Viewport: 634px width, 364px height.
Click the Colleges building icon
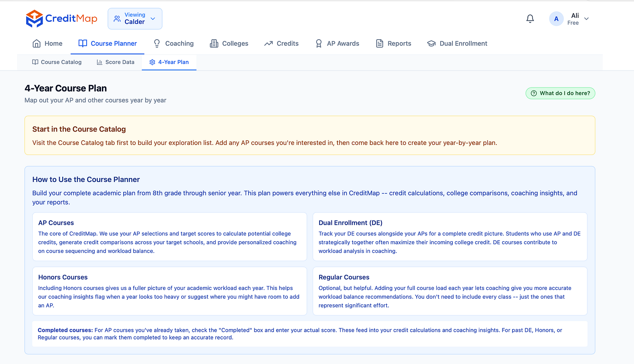[x=214, y=44]
